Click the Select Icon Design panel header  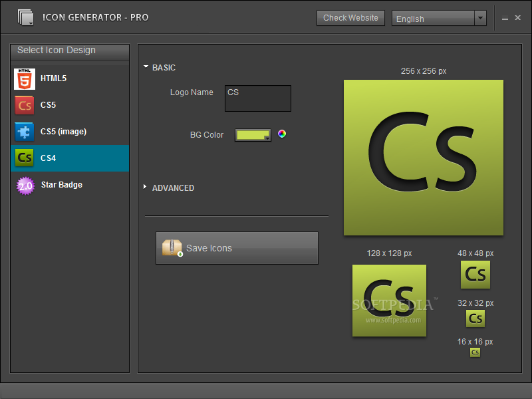click(x=70, y=52)
